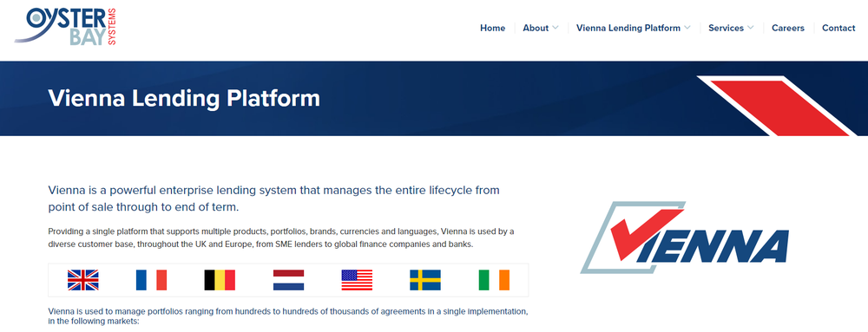This screenshot has width=868, height=332.
Task: Click the red parallelogram banner graphic
Action: point(780,106)
